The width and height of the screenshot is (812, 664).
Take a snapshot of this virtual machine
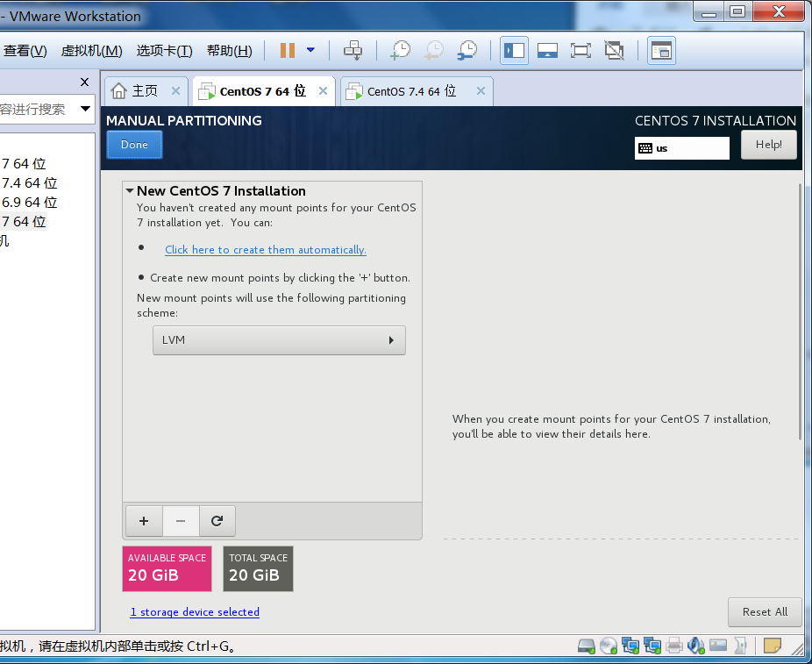coord(401,50)
